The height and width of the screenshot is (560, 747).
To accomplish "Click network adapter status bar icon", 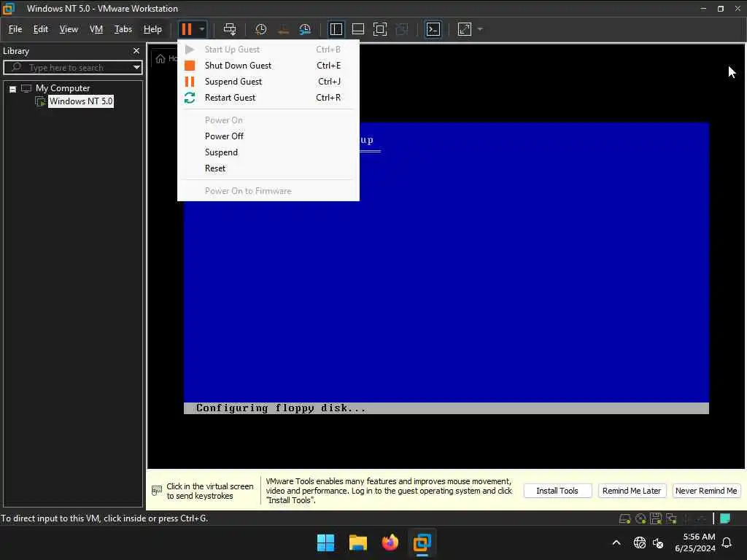I will point(672,518).
